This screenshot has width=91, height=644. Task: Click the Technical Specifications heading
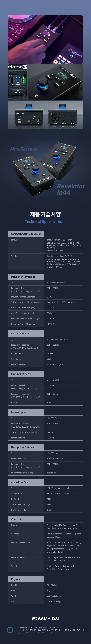[45, 222]
